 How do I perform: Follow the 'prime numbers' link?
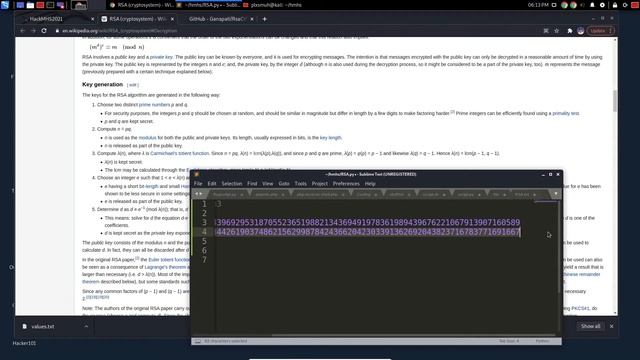point(154,105)
